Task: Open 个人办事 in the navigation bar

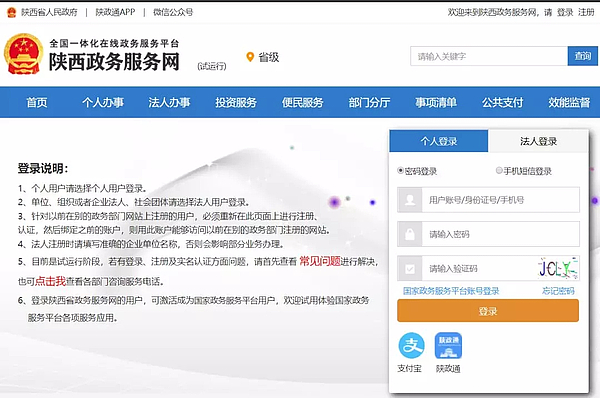Action: click(x=103, y=102)
